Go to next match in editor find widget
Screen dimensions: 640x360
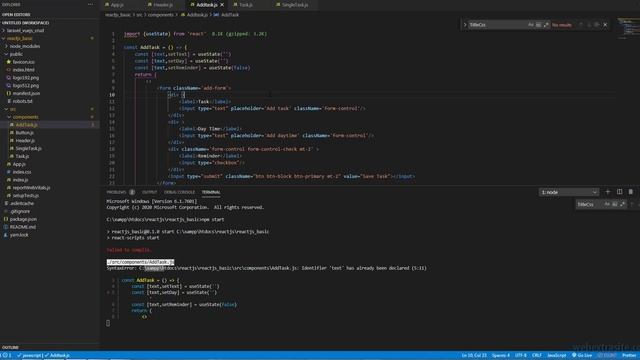click(589, 25)
